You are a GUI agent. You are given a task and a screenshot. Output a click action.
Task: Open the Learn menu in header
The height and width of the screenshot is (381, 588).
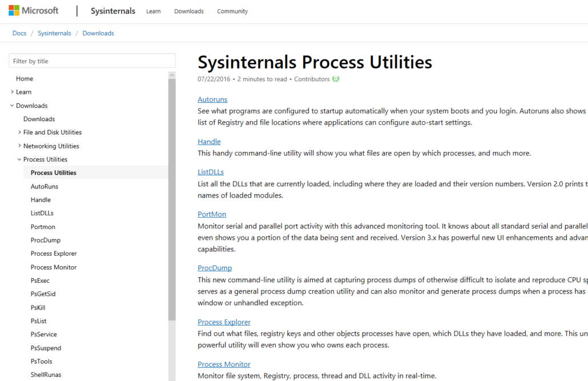tap(154, 11)
